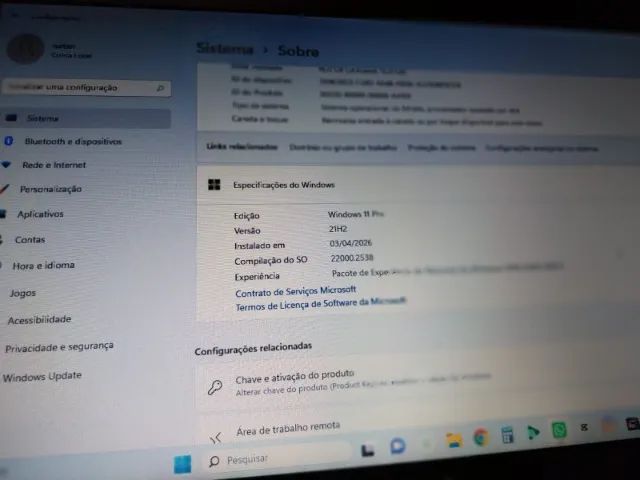Open Área de trabalho remota setting
Image resolution: width=640 pixels, height=480 pixels.
(288, 429)
